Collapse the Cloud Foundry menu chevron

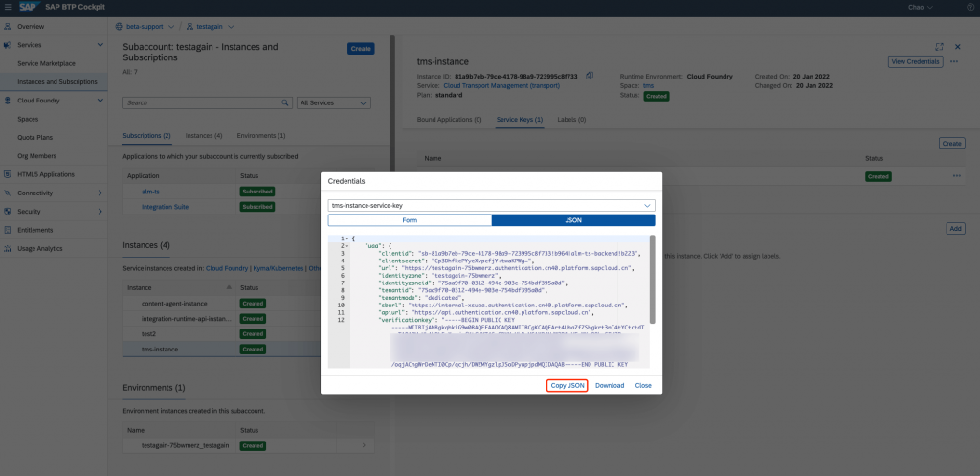click(100, 100)
